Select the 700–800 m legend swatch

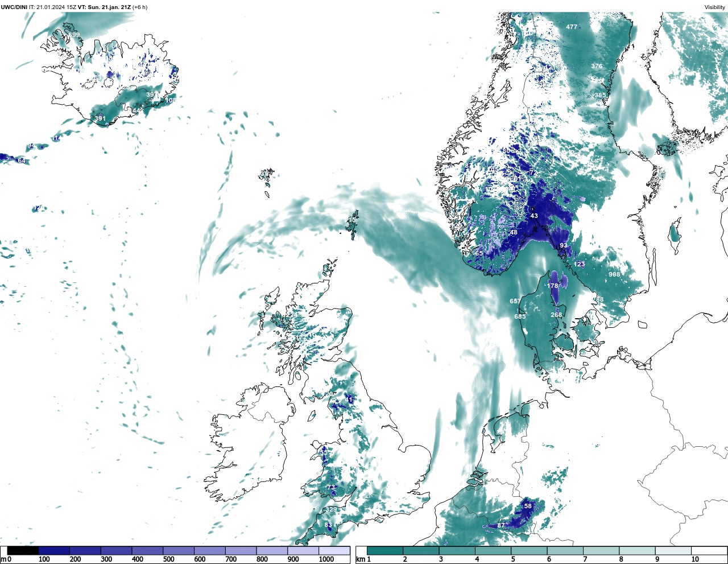[x=241, y=550]
